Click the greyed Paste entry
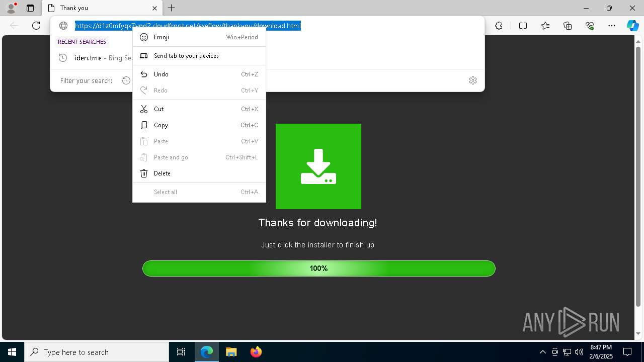Viewport: 644px width, 362px height. [199, 141]
